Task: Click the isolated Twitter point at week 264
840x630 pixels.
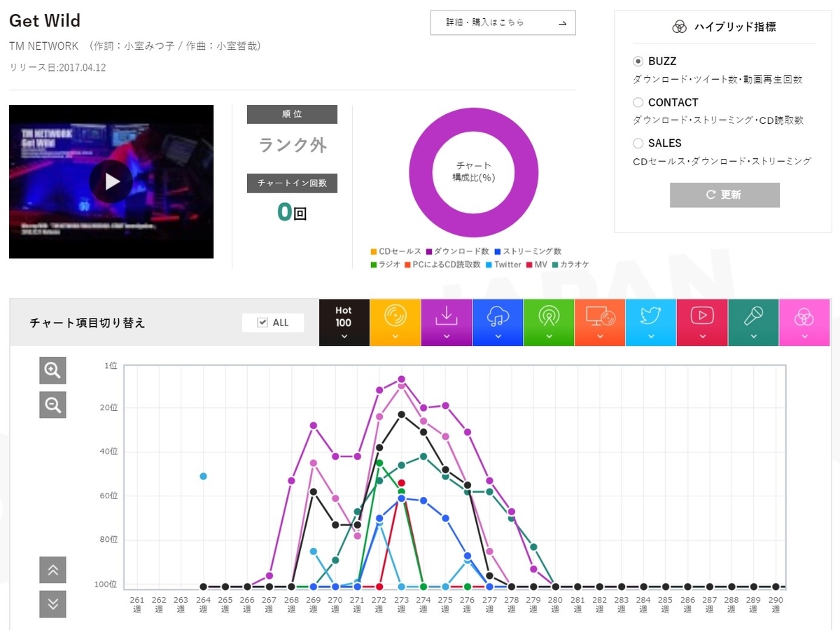Action: (x=203, y=476)
